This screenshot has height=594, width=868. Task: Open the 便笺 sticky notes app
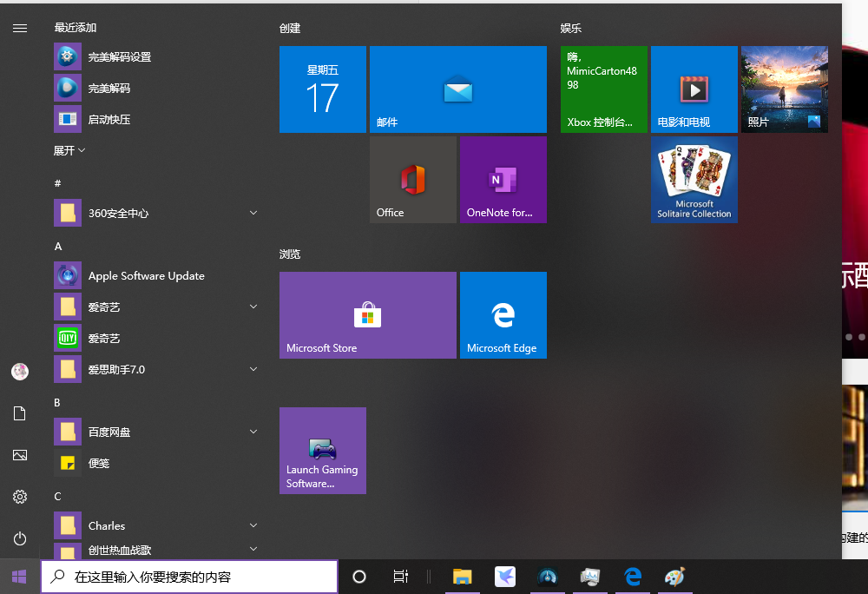[x=155, y=464]
